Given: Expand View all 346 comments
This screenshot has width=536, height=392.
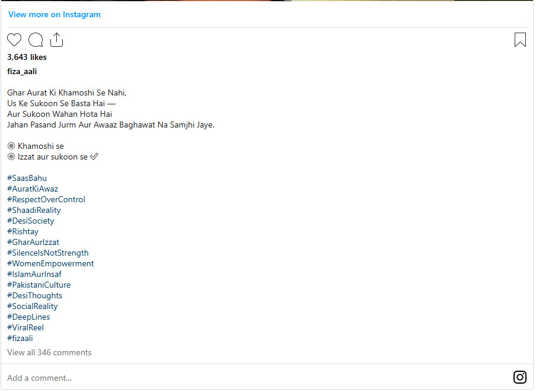Looking at the screenshot, I should [49, 352].
